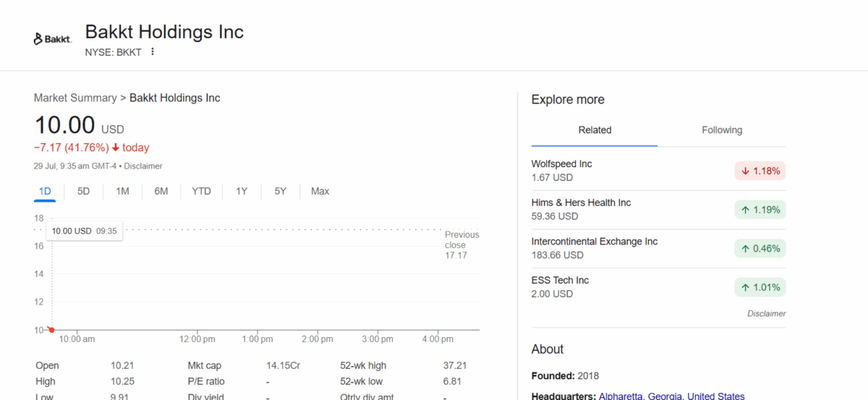
Task: Click the −7.17 (41.76%) change text
Action: click(x=71, y=148)
